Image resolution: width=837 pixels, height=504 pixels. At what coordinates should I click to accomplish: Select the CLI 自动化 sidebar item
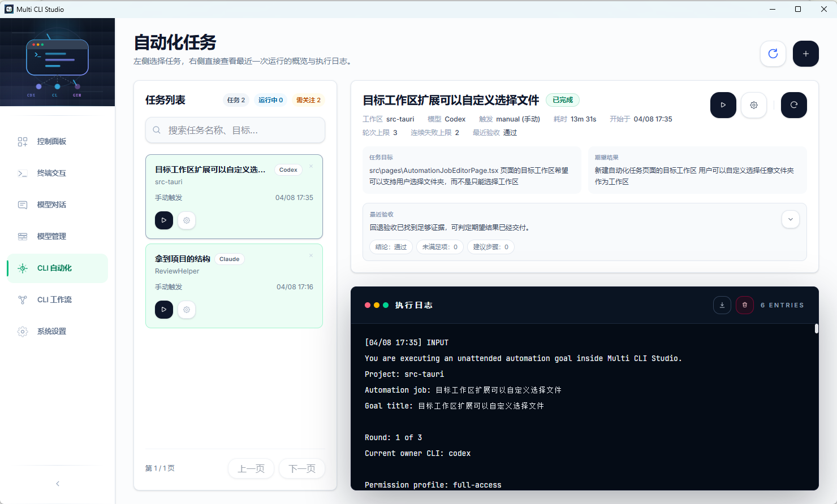57,268
